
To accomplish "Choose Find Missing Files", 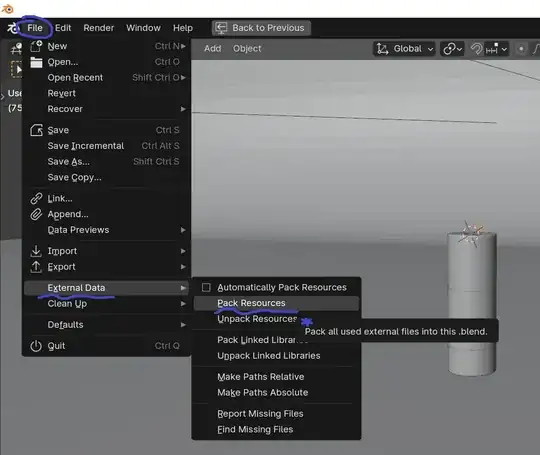I will (x=277, y=430).
